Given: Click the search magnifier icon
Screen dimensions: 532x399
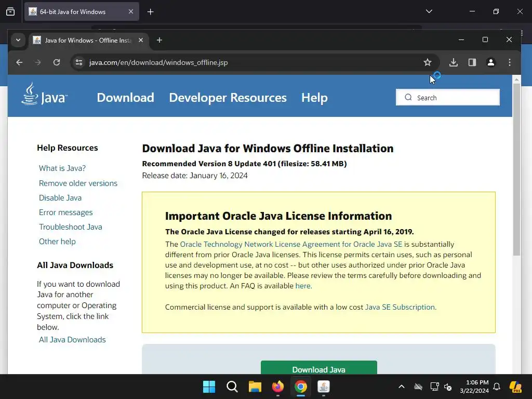Looking at the screenshot, I should (x=408, y=97).
